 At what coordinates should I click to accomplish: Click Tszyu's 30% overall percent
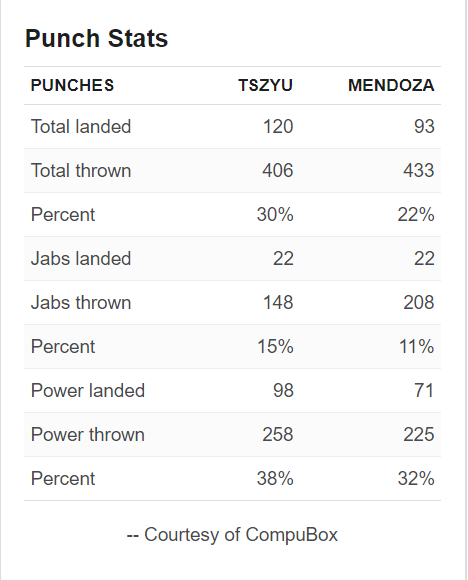click(275, 215)
